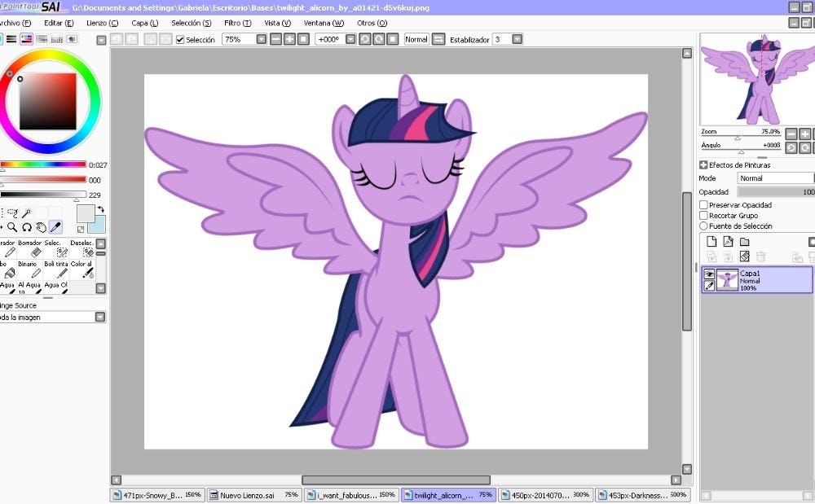Click the new normal layer icon

(711, 242)
